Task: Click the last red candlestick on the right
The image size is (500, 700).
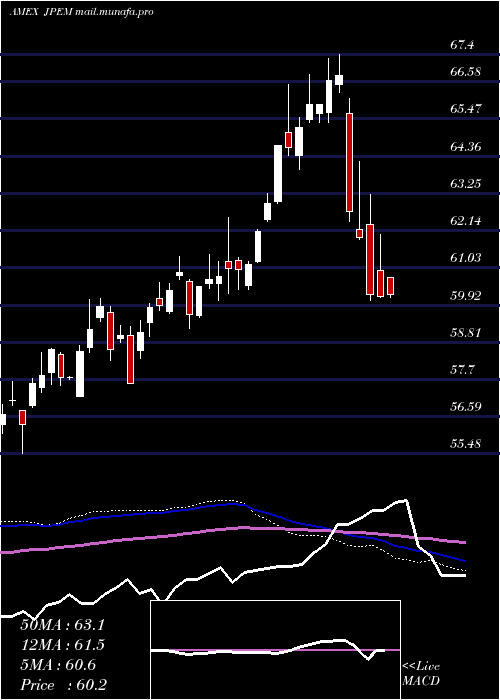Action: [391, 286]
